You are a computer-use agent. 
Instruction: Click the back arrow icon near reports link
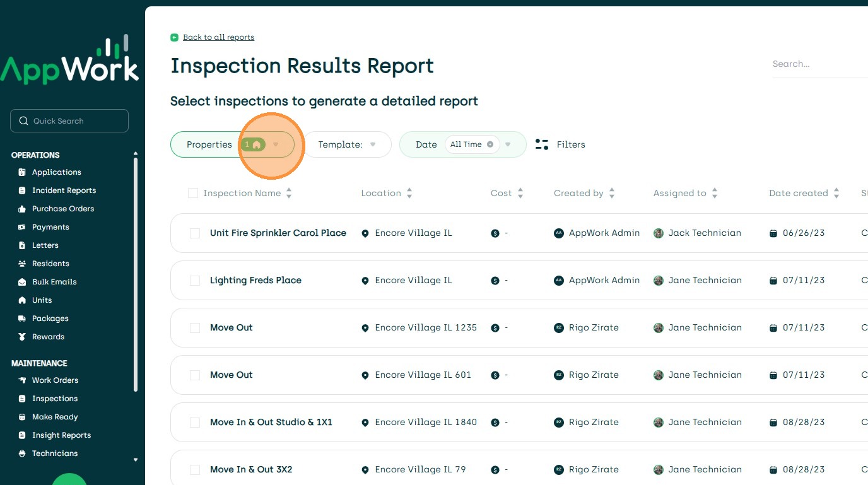(175, 37)
